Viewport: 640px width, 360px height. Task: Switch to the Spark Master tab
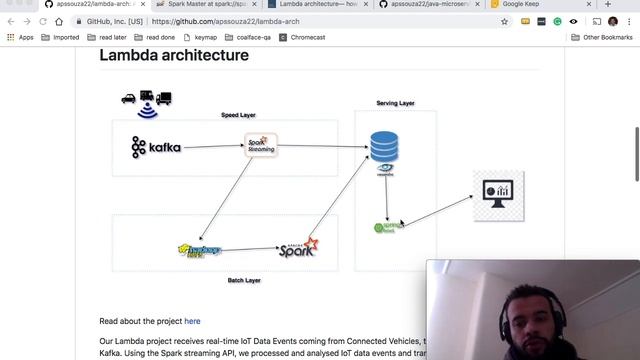[x=206, y=4]
